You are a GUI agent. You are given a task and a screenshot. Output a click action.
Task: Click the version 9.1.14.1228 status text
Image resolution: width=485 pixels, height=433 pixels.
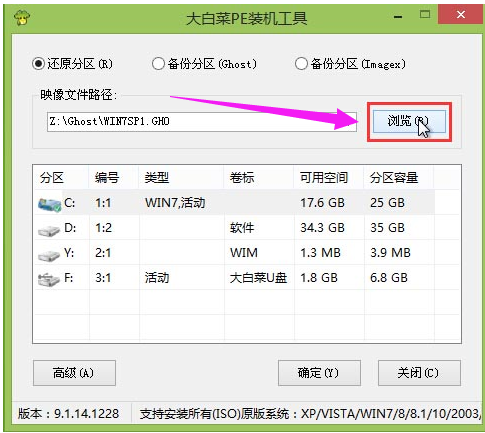[68, 414]
